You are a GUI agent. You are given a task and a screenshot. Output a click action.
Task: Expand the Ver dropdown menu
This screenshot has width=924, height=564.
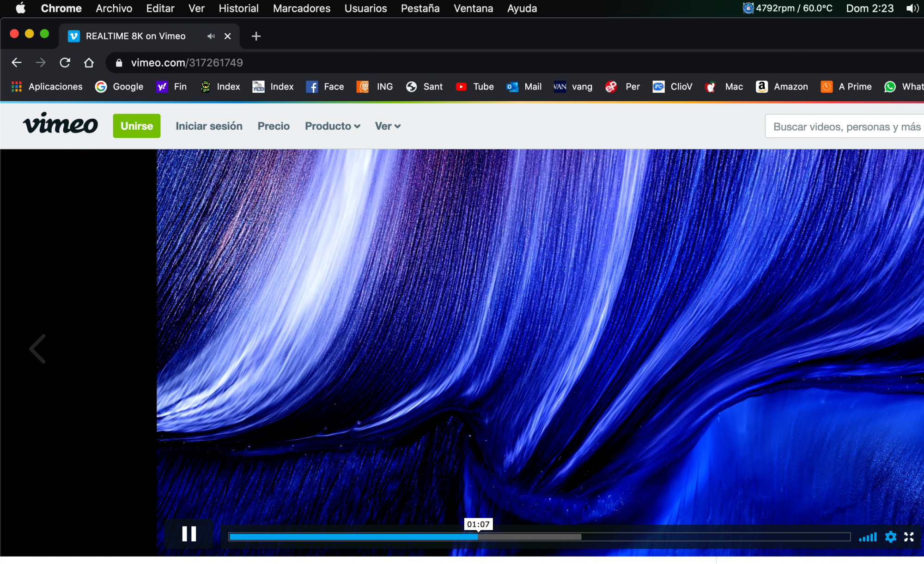[x=387, y=126]
